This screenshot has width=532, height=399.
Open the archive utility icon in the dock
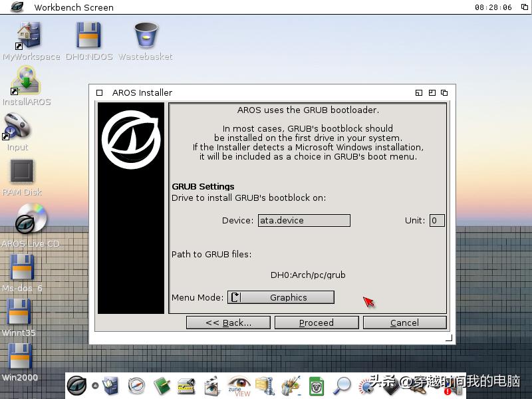pyautogui.click(x=265, y=384)
